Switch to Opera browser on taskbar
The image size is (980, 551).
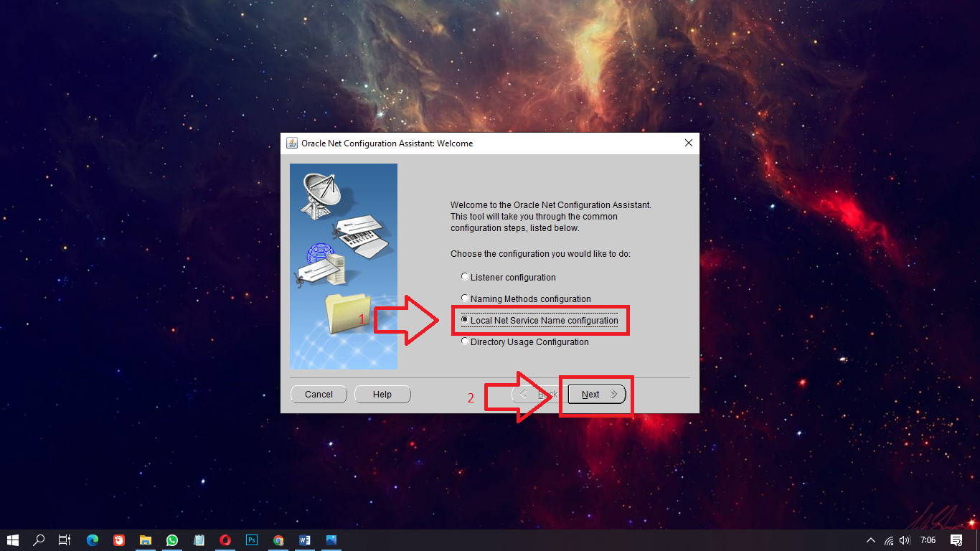tap(225, 540)
